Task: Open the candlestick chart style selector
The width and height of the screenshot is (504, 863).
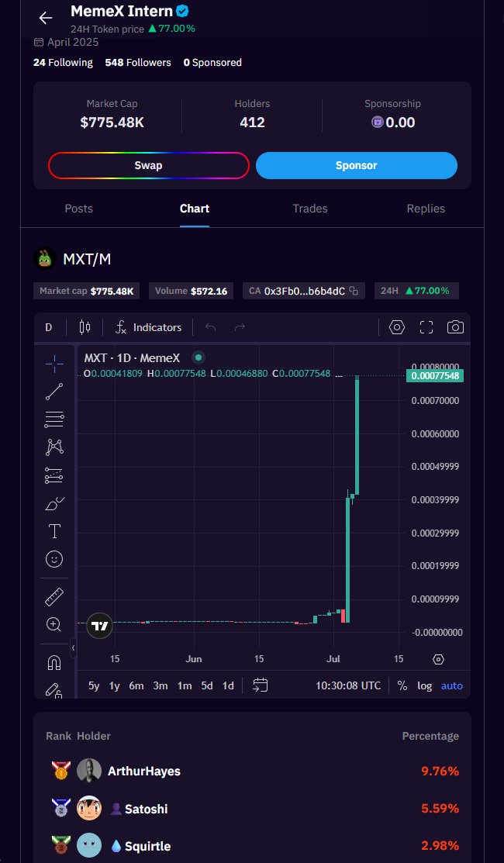Action: (85, 327)
